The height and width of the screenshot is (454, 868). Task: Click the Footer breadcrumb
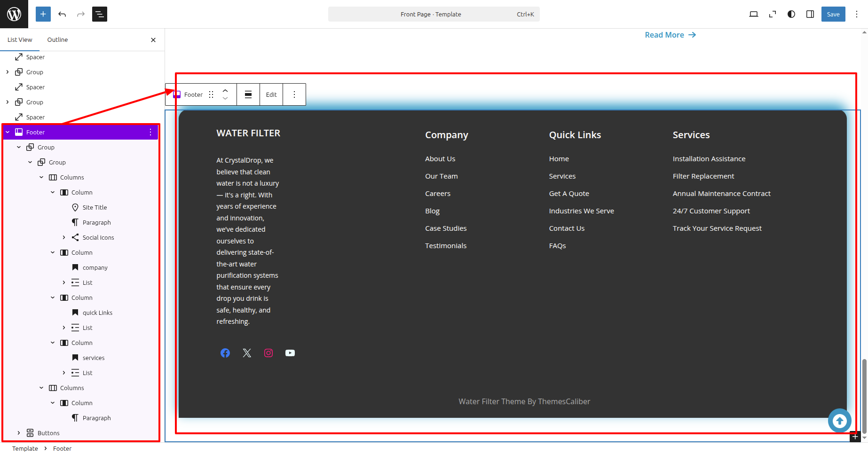coord(62,448)
